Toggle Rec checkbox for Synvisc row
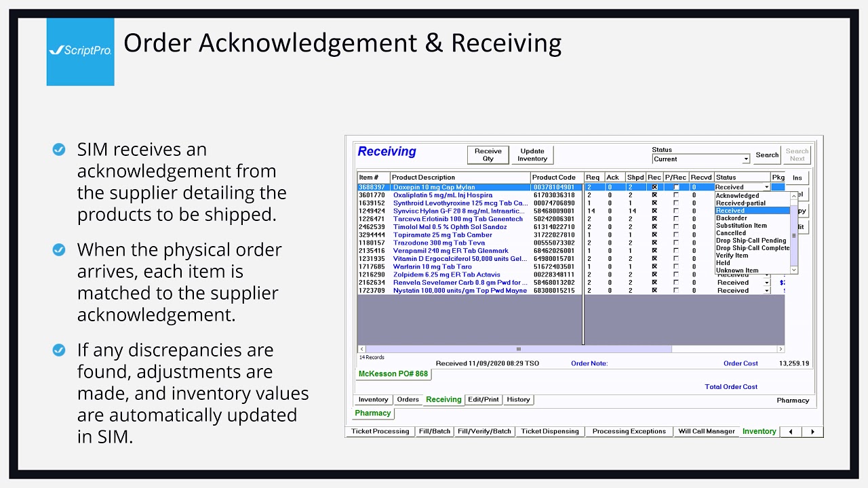The image size is (868, 488). (654, 211)
